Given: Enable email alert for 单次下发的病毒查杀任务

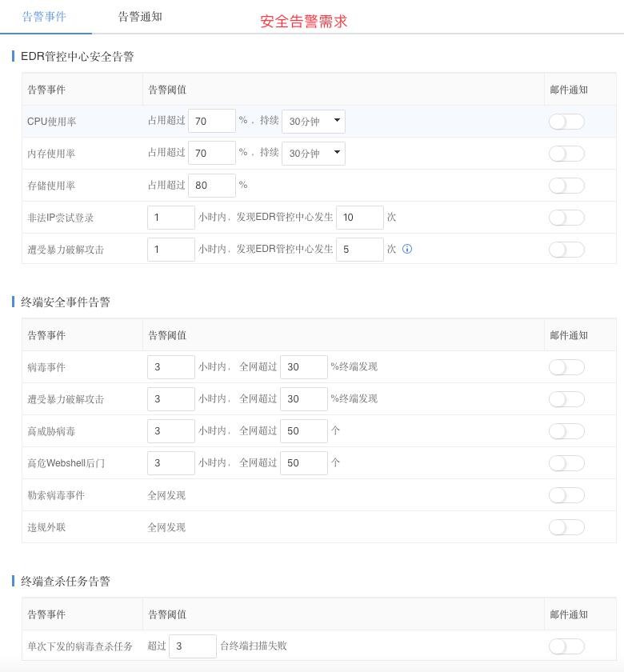Looking at the screenshot, I should click(x=566, y=646).
